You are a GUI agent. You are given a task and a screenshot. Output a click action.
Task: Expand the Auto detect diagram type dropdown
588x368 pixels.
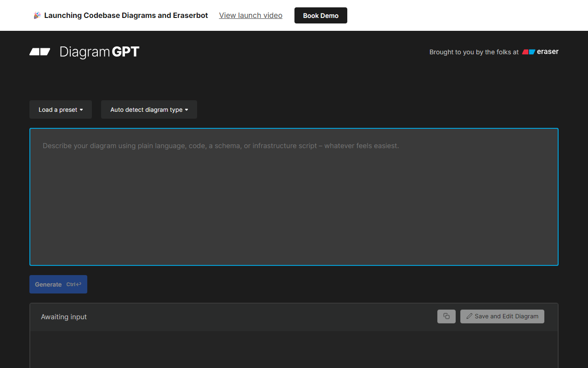(149, 109)
